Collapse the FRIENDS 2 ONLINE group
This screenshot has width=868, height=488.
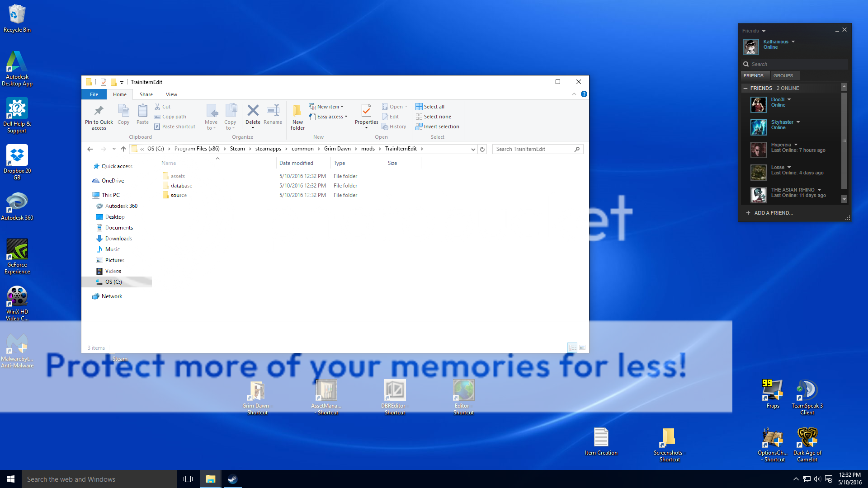coord(745,88)
